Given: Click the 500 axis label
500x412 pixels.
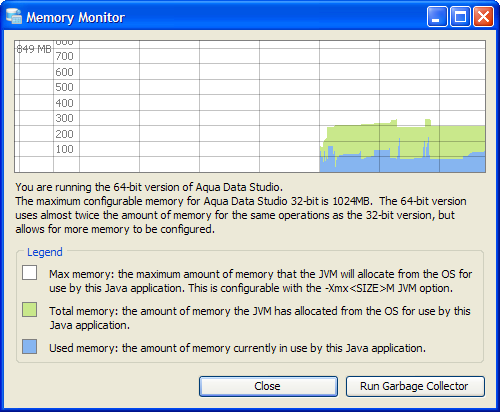Looking at the screenshot, I should [x=64, y=87].
